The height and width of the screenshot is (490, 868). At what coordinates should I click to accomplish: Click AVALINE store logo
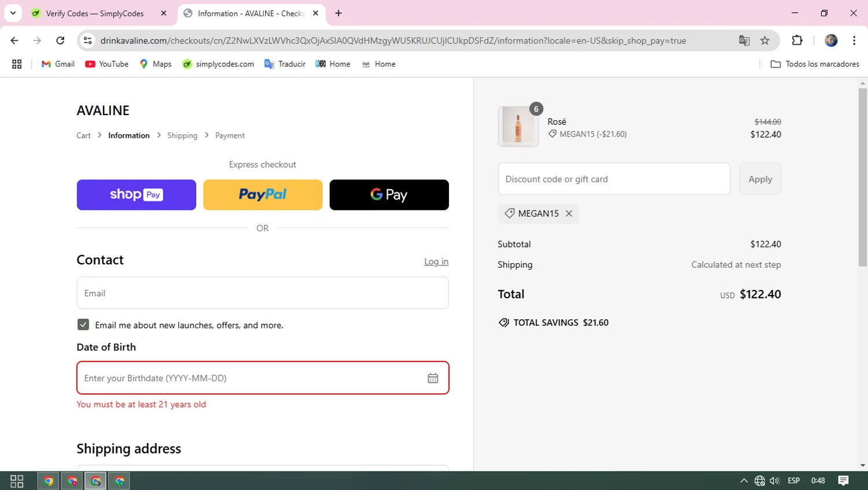click(103, 110)
